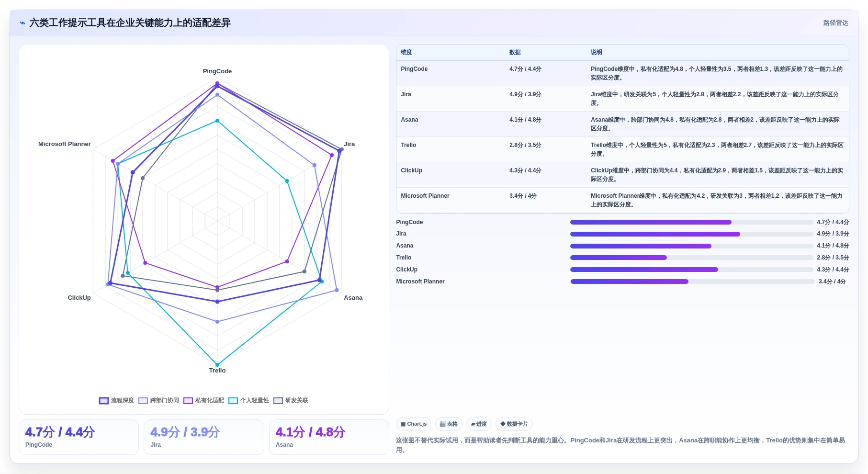Toggle the 研发关联 legend series
This screenshot has height=474, width=868.
click(291, 401)
